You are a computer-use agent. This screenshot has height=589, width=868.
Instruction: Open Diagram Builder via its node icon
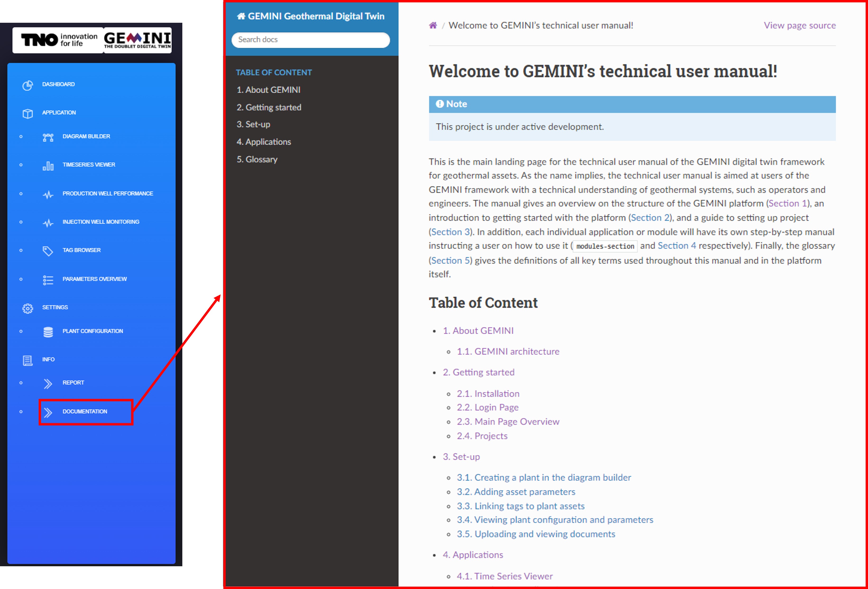[48, 137]
